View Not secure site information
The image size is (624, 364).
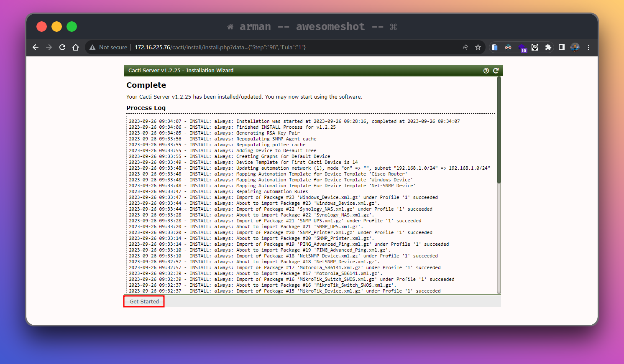tap(108, 47)
